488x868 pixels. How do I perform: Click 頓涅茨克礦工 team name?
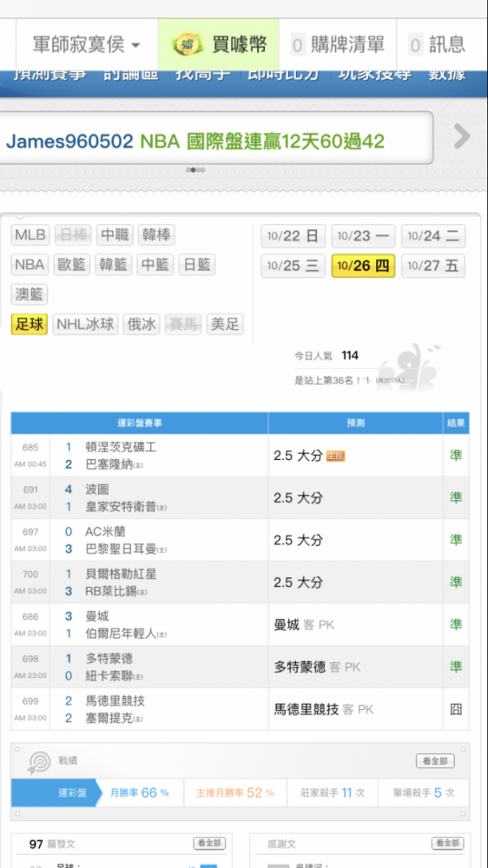pyautogui.click(x=121, y=447)
